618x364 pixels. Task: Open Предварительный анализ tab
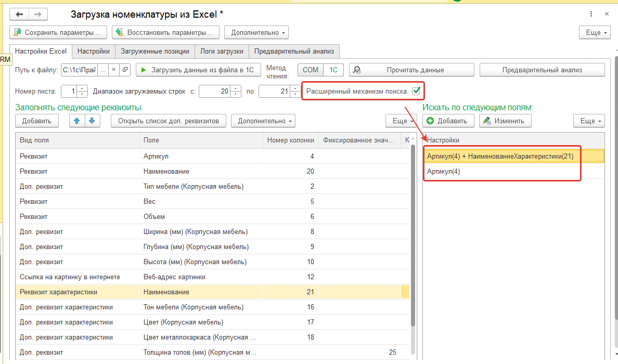pyautogui.click(x=294, y=51)
